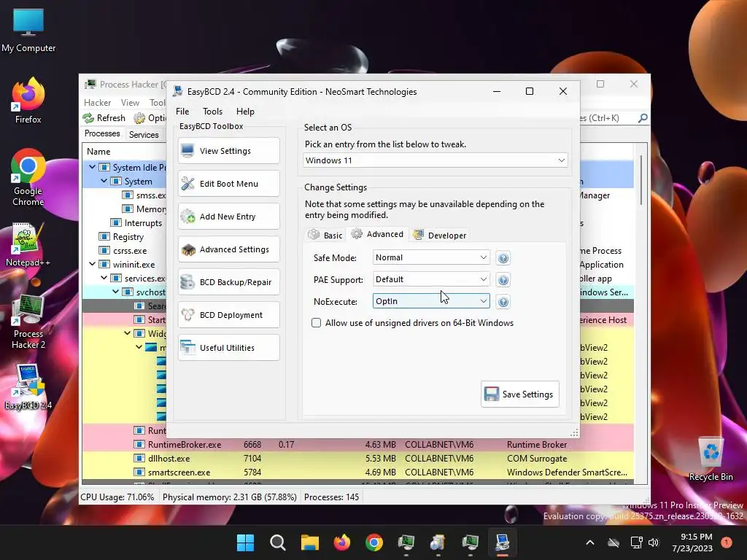
Task: Click Windows Start button on taskbar
Action: [x=245, y=542]
